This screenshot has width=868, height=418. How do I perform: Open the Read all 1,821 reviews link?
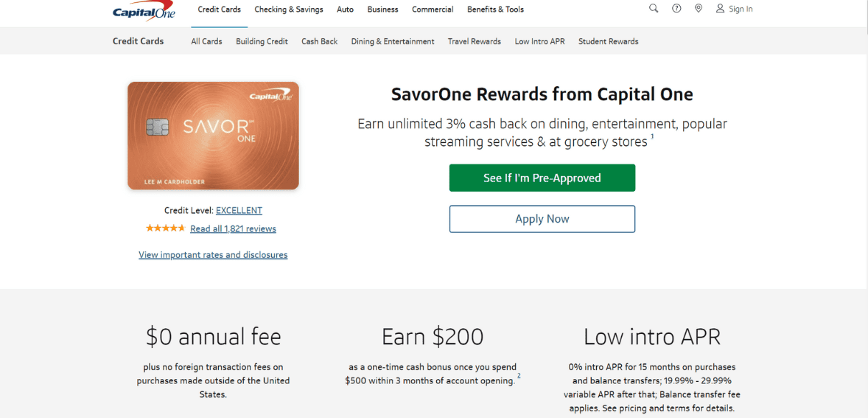pos(233,229)
